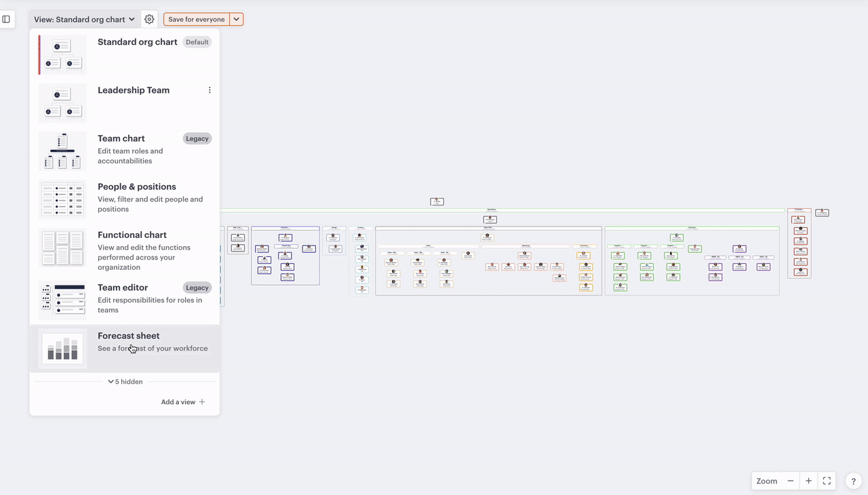The width and height of the screenshot is (868, 495).
Task: Click the Functional chart thumbnail icon
Action: [x=62, y=248]
